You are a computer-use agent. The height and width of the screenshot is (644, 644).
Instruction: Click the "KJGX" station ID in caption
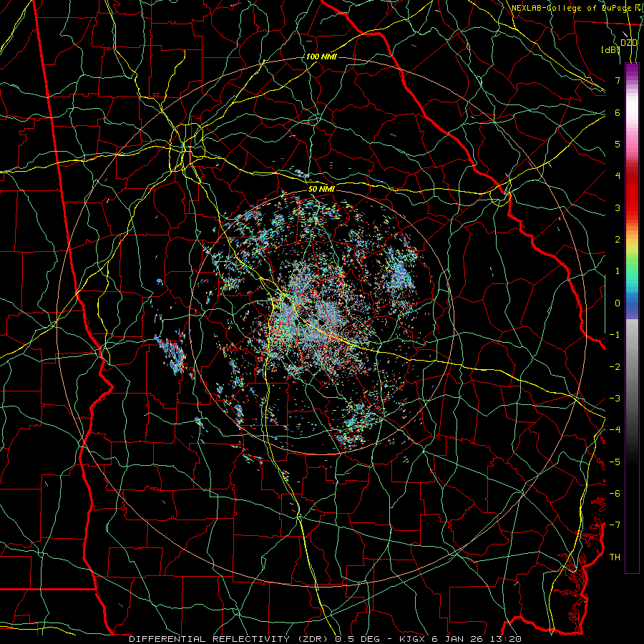point(412,639)
